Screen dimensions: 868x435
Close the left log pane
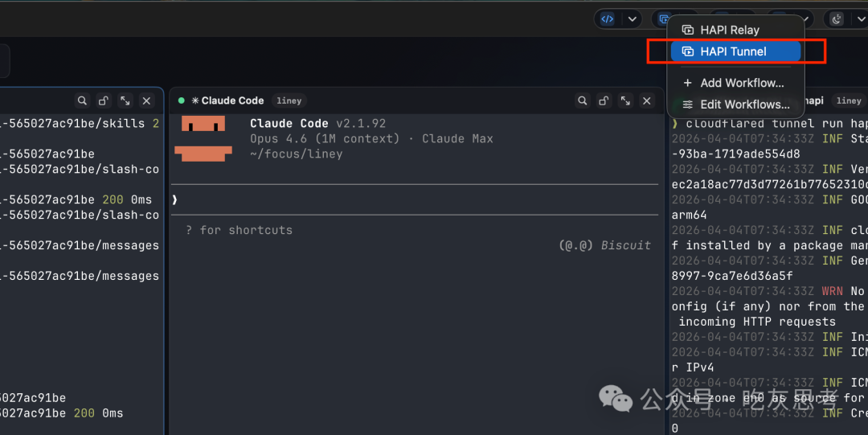[x=147, y=101]
